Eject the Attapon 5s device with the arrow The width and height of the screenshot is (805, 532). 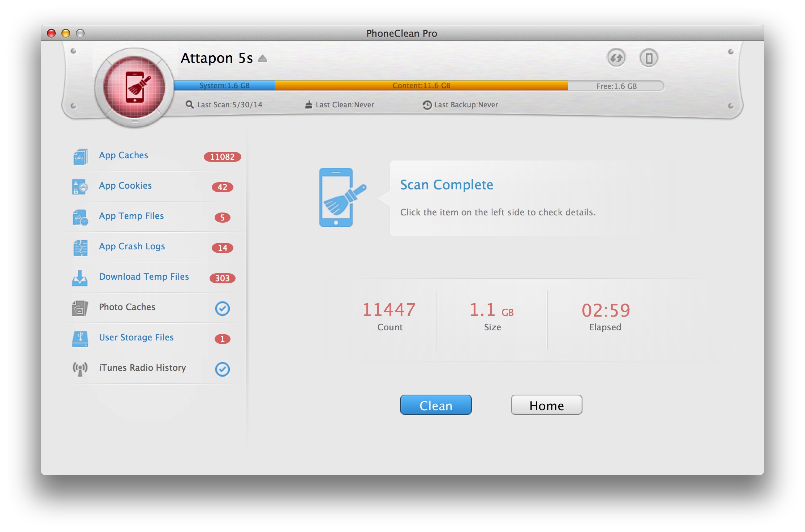pyautogui.click(x=263, y=59)
